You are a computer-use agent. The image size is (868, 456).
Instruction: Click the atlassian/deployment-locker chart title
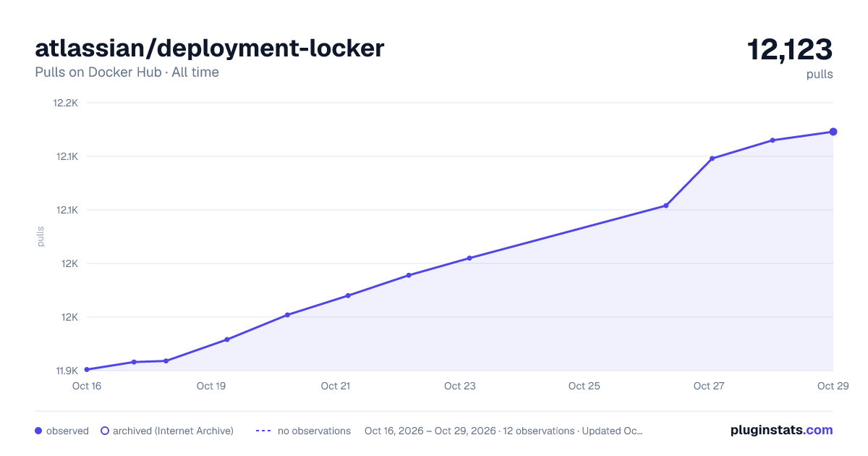click(x=210, y=48)
